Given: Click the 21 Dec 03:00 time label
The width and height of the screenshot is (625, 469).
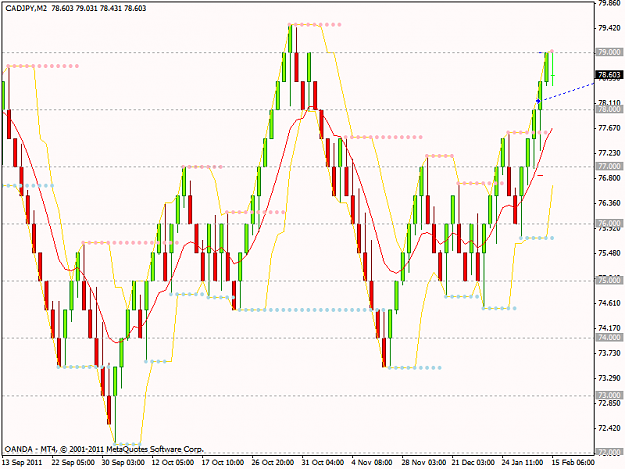Looking at the screenshot, I should 473,462.
